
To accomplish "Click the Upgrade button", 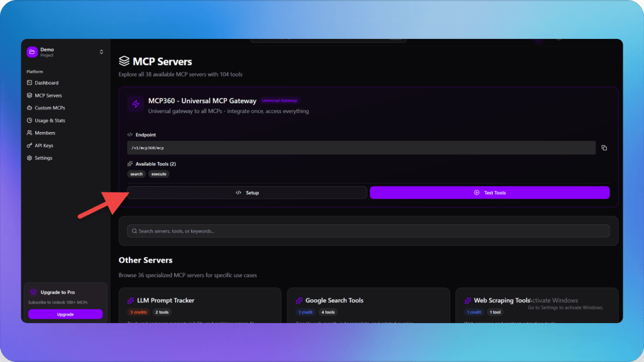I will coord(65,314).
